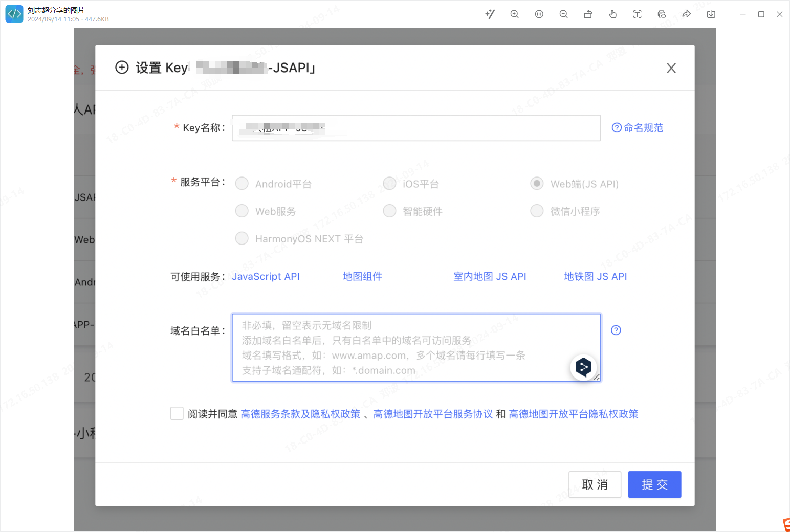The height and width of the screenshot is (532, 790).
Task: Click the magic wand enhance icon
Action: [x=490, y=14]
